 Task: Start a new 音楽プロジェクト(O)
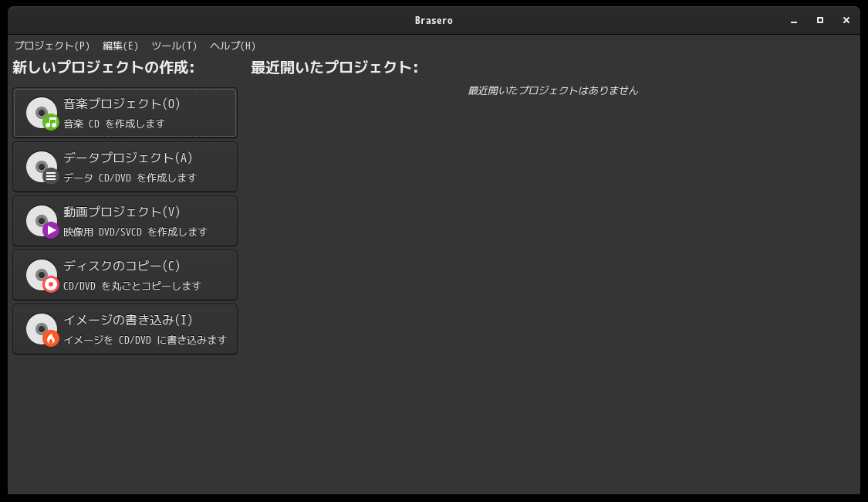[x=125, y=113]
